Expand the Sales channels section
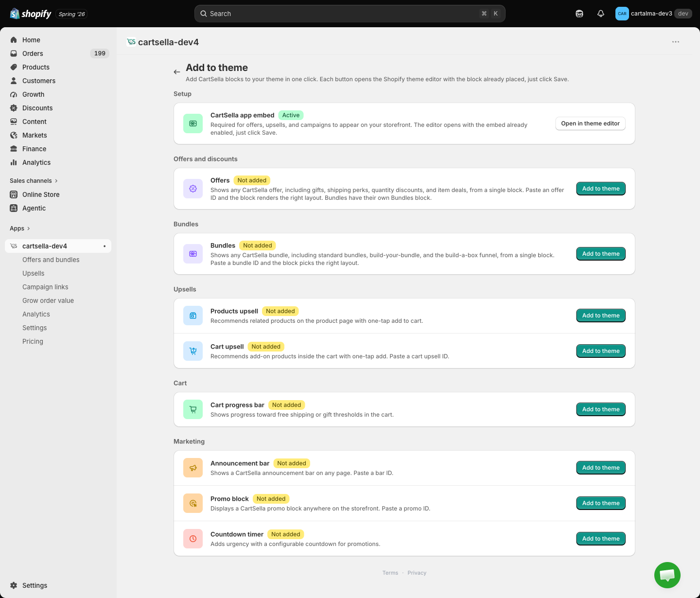 pos(34,181)
